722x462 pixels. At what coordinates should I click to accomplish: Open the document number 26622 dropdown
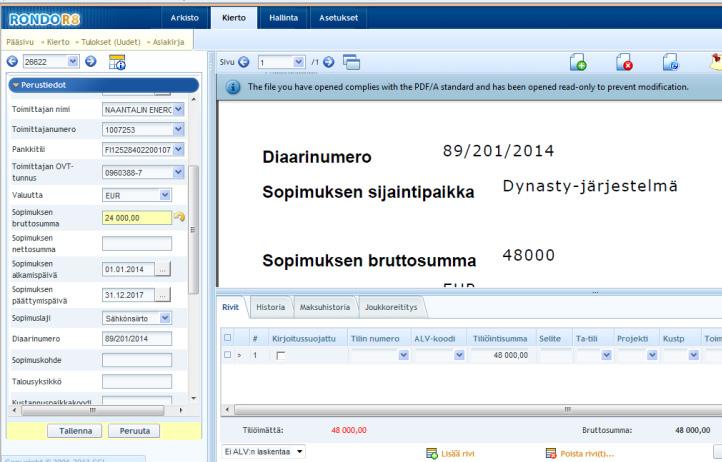(73, 61)
